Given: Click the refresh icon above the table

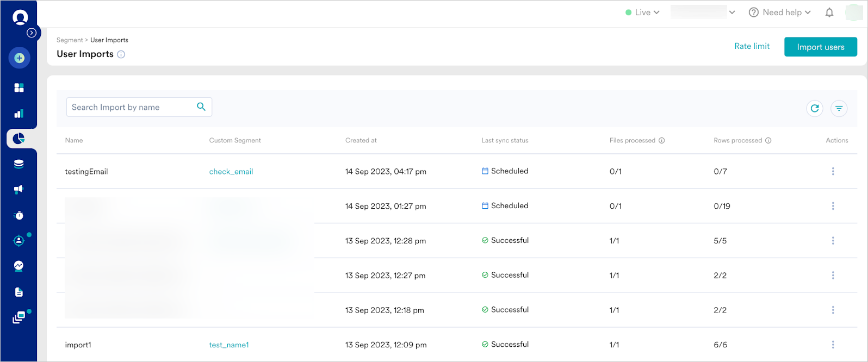Looking at the screenshot, I should tap(814, 109).
